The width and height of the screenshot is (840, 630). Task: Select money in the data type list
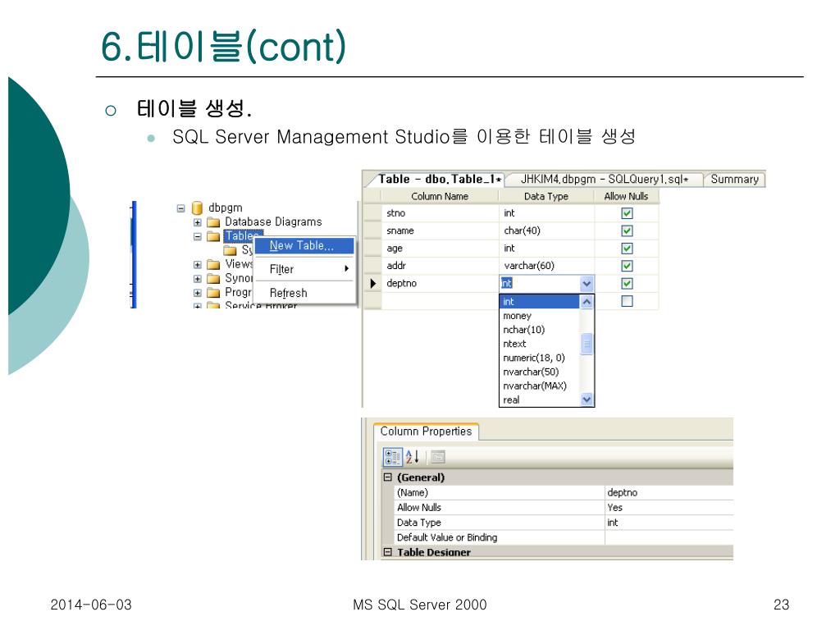pyautogui.click(x=540, y=316)
